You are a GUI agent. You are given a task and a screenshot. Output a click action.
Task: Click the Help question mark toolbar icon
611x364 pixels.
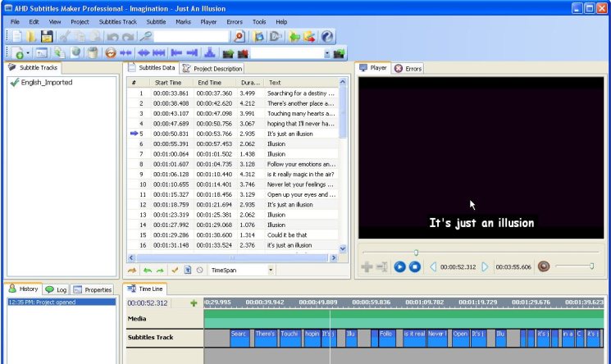coord(327,37)
